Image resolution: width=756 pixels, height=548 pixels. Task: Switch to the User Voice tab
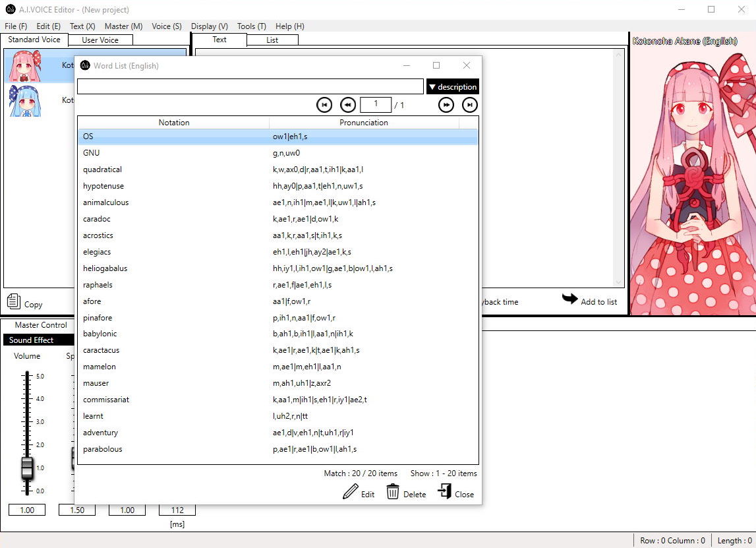(x=100, y=40)
